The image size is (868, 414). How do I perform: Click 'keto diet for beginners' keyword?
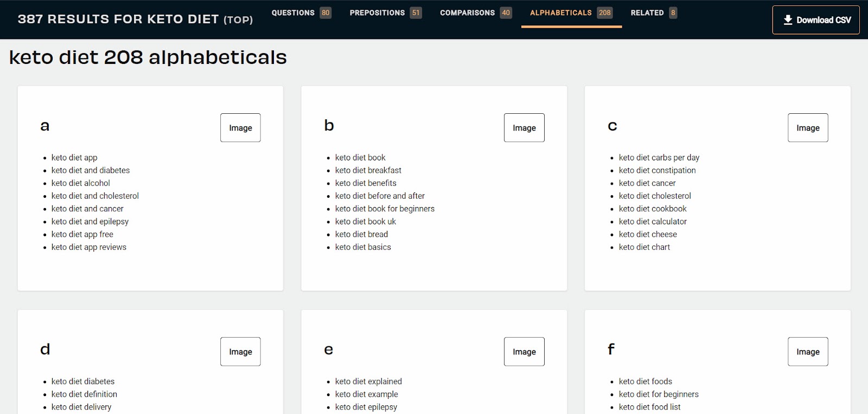(x=659, y=394)
